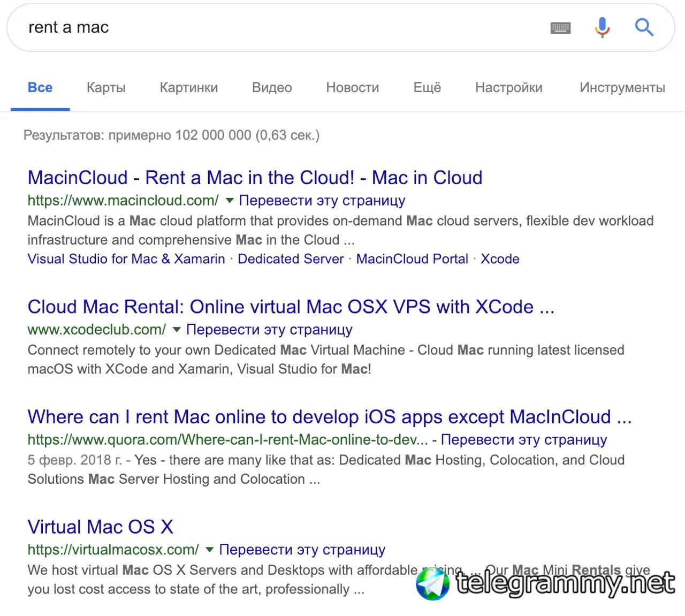Switch to the Картинки tab
This screenshot has width=685, height=616.
pyautogui.click(x=189, y=87)
